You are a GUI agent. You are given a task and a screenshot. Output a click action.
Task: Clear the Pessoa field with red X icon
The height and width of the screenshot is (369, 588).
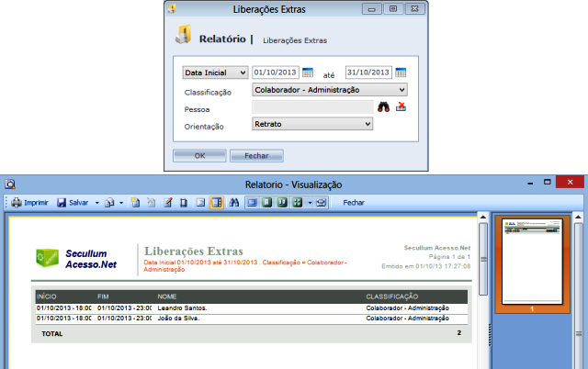click(x=401, y=107)
